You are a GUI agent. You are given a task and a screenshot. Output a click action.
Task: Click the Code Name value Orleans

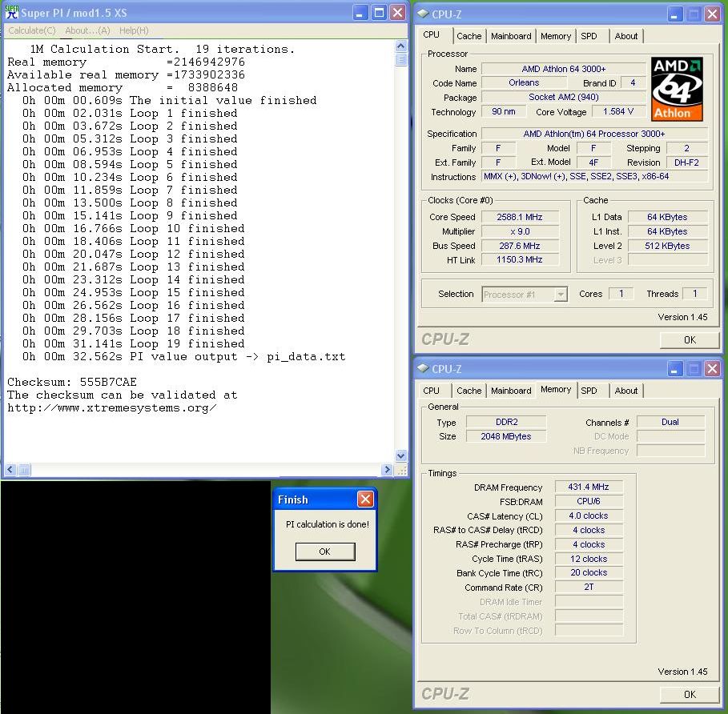point(524,82)
